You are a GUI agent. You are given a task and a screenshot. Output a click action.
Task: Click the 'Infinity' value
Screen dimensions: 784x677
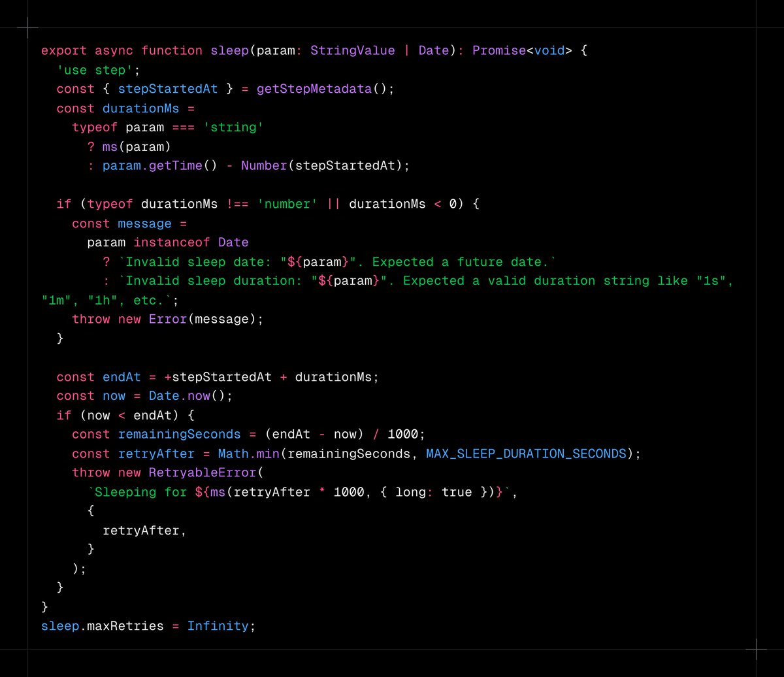pyautogui.click(x=218, y=627)
